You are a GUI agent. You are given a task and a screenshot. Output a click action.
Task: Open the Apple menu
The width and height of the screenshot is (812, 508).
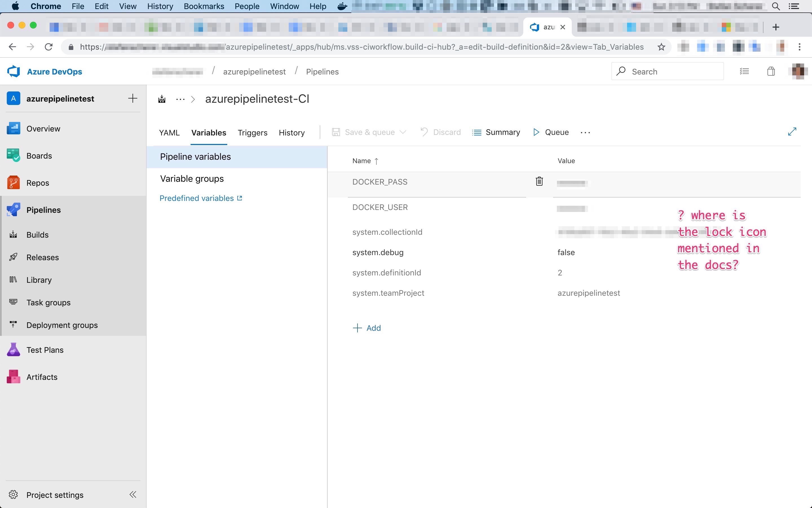(x=16, y=6)
